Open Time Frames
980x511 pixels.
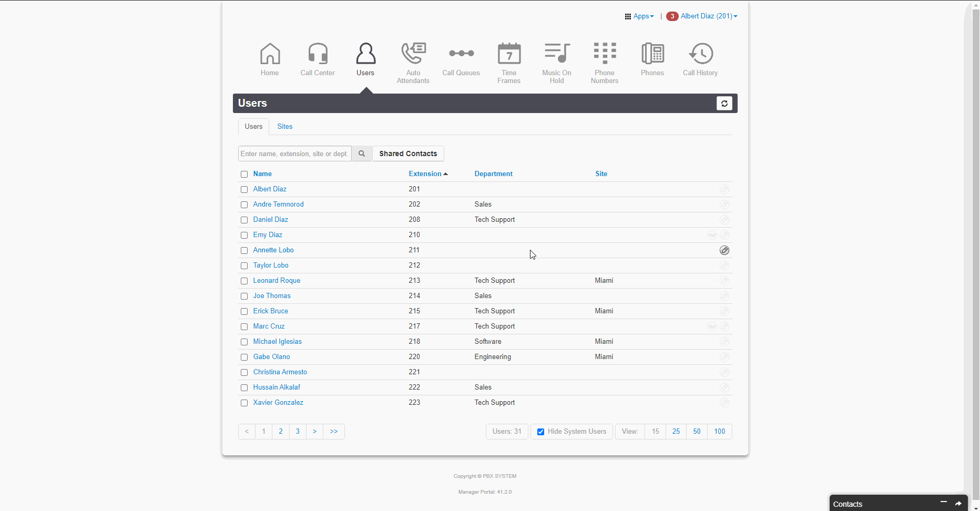(509, 63)
